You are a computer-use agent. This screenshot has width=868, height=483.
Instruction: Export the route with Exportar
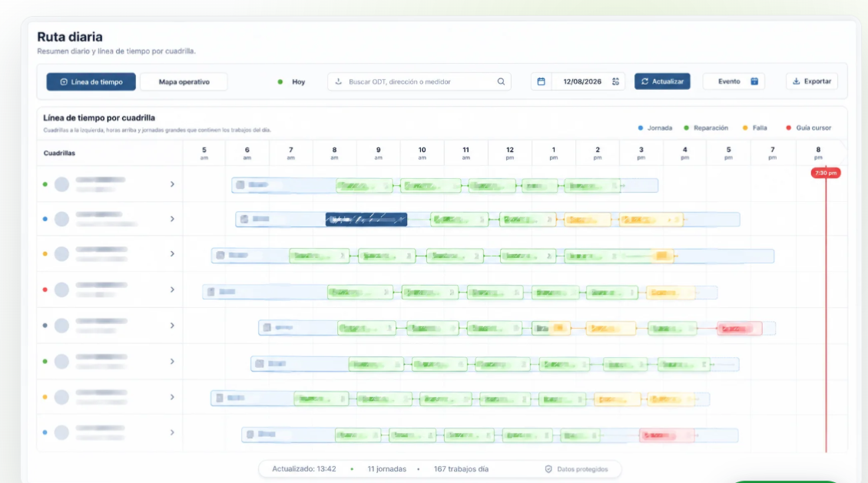[x=811, y=81]
